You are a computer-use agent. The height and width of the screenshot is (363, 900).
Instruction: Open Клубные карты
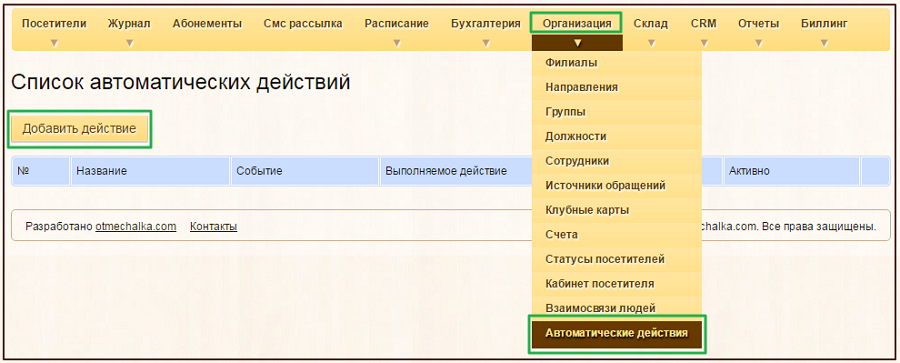point(617,210)
